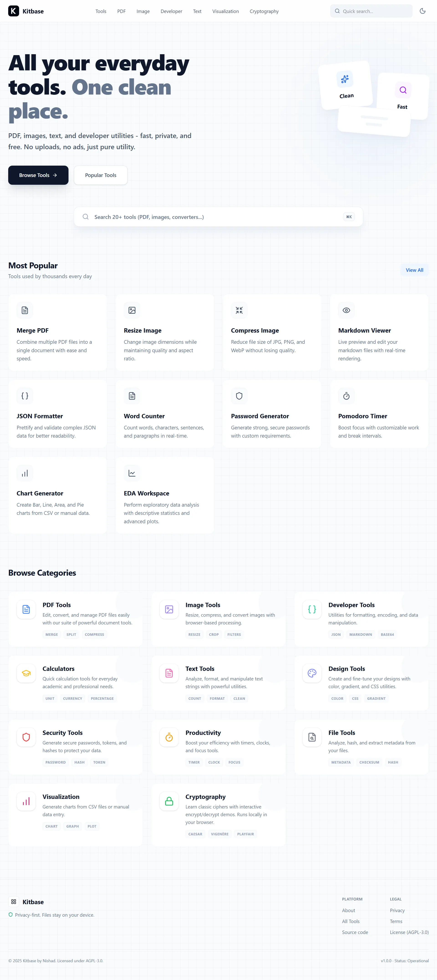This screenshot has height=980, width=437.
Task: Click the Markdown Viewer eye icon
Action: pos(346,310)
